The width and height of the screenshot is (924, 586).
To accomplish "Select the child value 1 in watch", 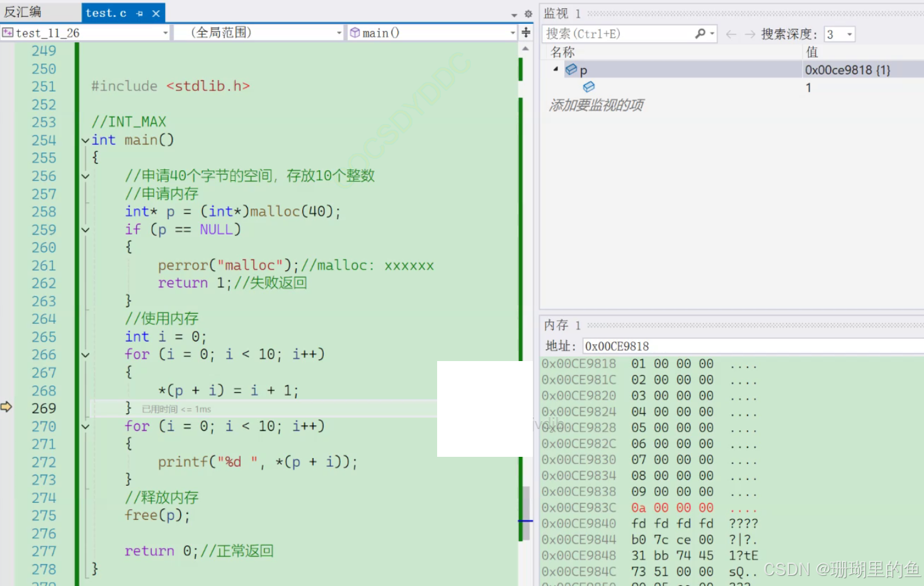I will [809, 88].
